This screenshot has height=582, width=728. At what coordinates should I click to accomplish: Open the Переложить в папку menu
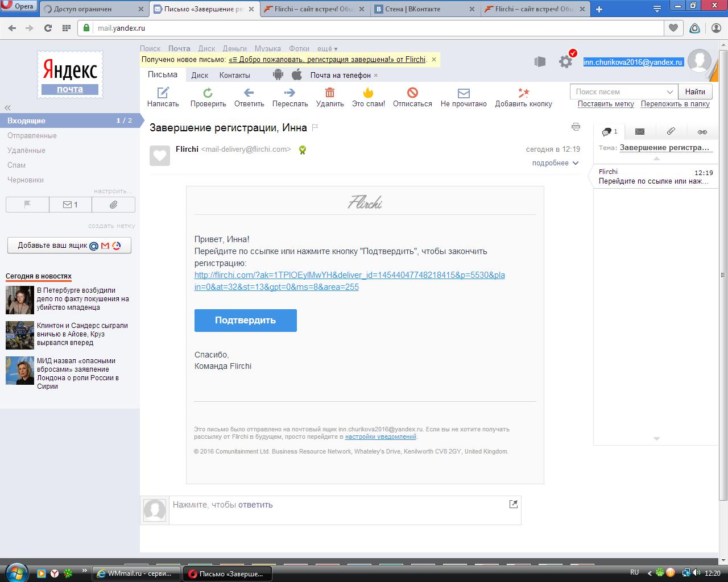click(675, 104)
